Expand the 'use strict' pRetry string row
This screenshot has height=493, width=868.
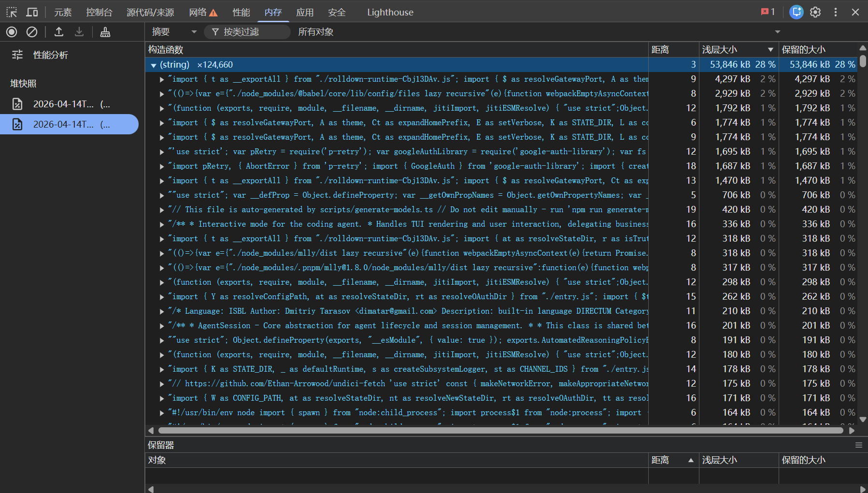click(162, 152)
